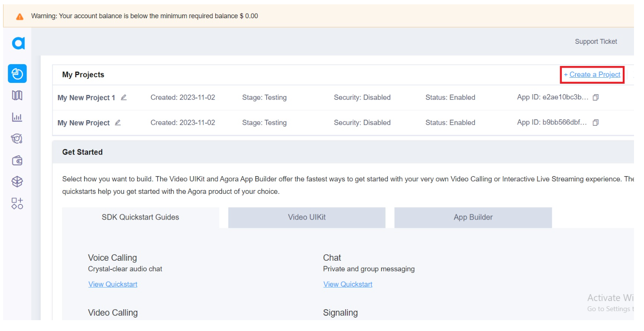The height and width of the screenshot is (331, 644).
Task: Click the Voice Calling title
Action: (112, 258)
